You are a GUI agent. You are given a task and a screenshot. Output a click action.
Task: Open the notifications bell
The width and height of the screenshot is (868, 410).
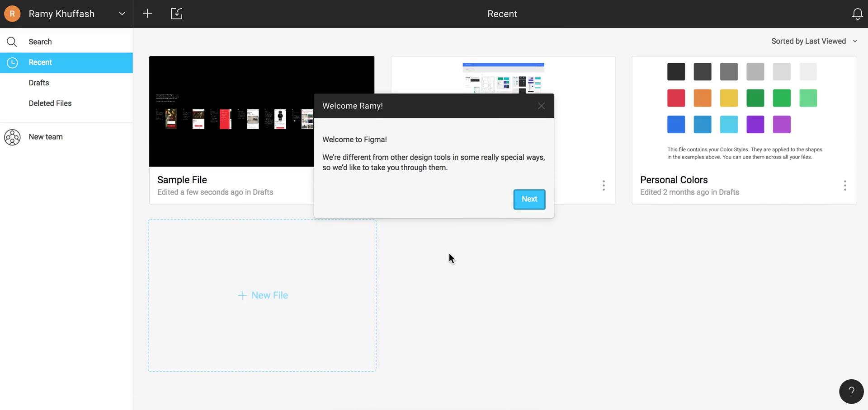tap(857, 14)
